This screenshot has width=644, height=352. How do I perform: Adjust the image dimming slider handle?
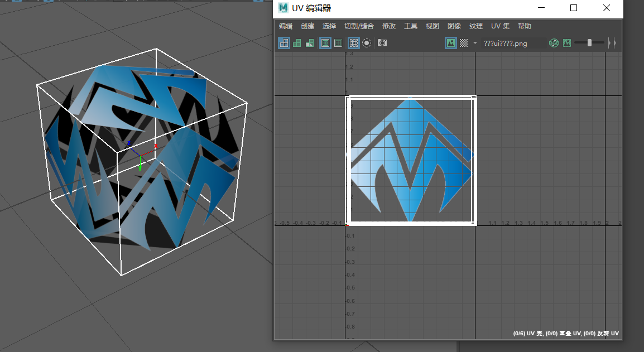[x=589, y=43]
